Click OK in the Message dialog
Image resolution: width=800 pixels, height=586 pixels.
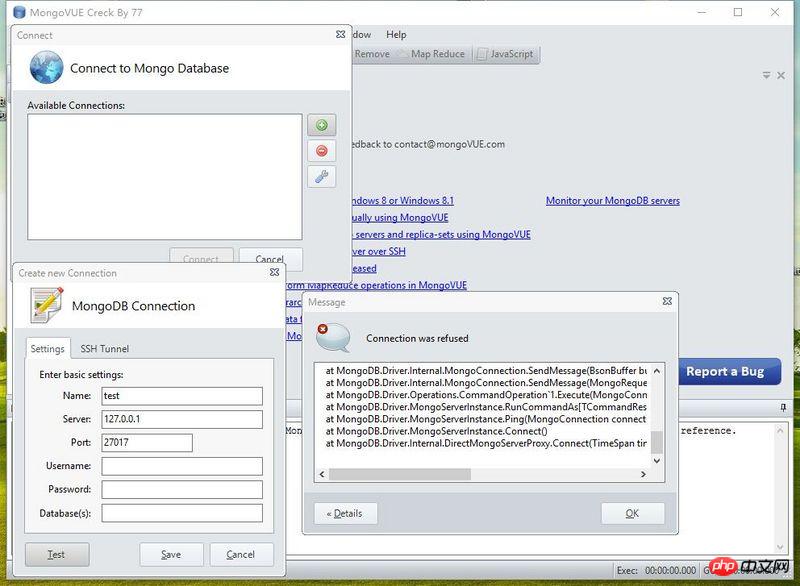coord(633,514)
